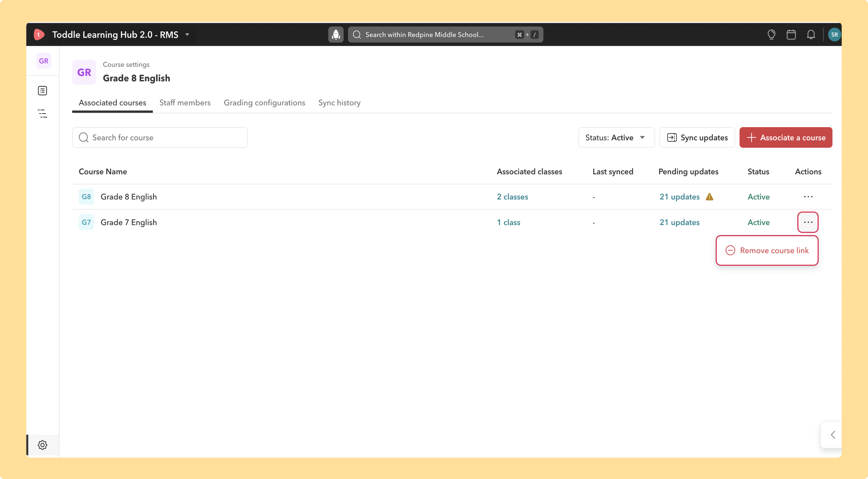Open the calendar icon in header
Viewport: 868px width, 479px height.
(791, 34)
